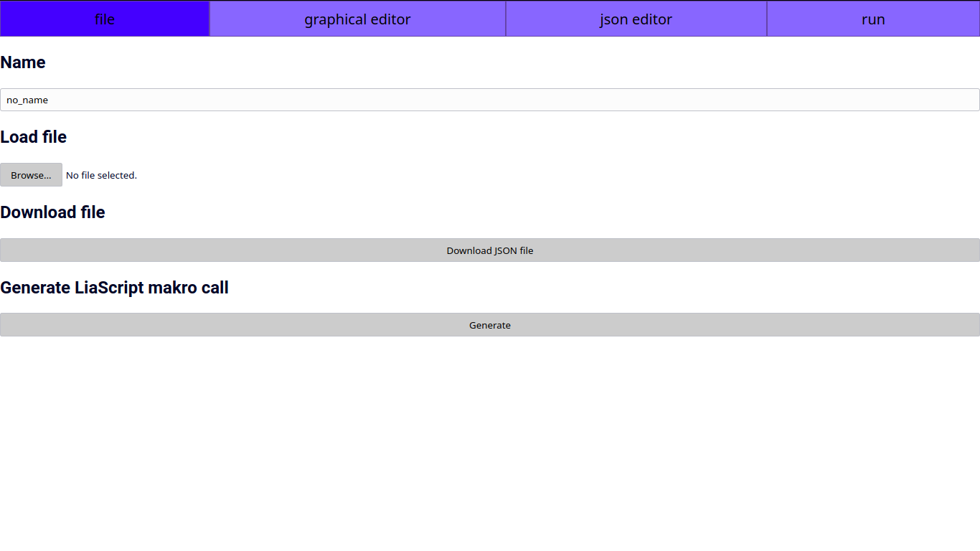
Task: Click the 'Name' heading
Action: point(23,62)
